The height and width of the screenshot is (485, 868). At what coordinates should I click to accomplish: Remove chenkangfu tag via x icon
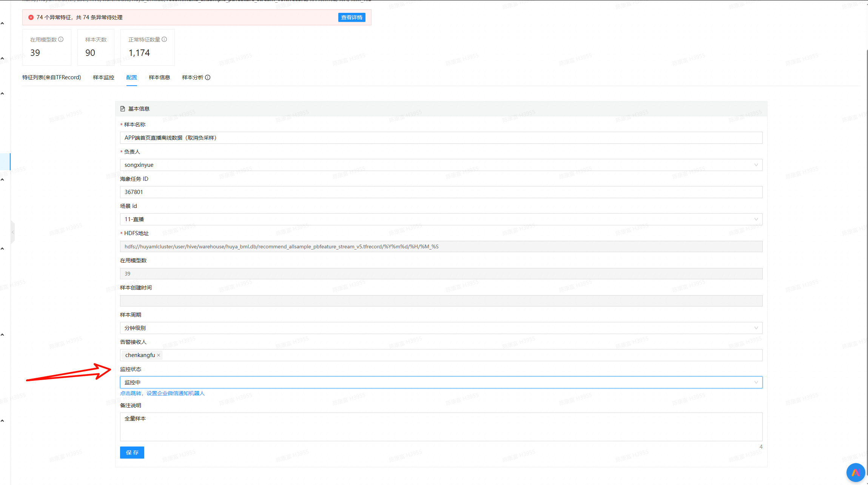(159, 355)
